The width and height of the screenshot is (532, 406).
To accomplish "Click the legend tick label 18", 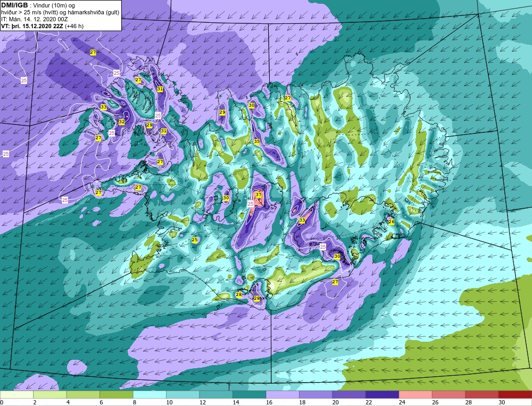I will coord(302,402).
